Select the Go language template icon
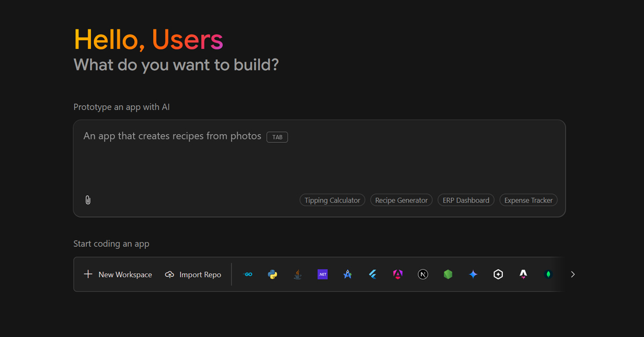 pyautogui.click(x=248, y=274)
